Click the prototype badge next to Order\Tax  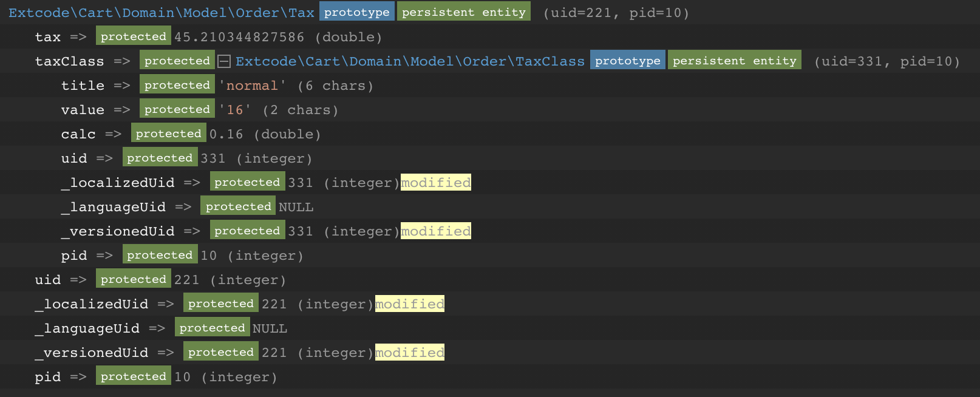pos(357,12)
